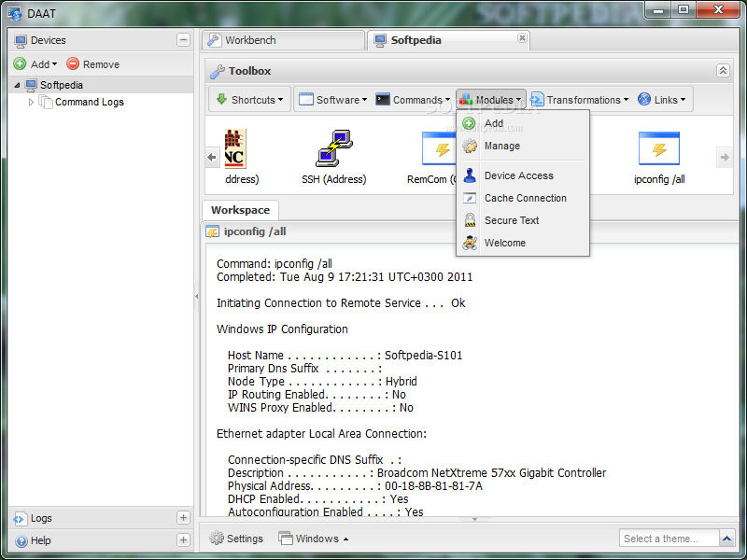Click the Settings button

pos(236,539)
